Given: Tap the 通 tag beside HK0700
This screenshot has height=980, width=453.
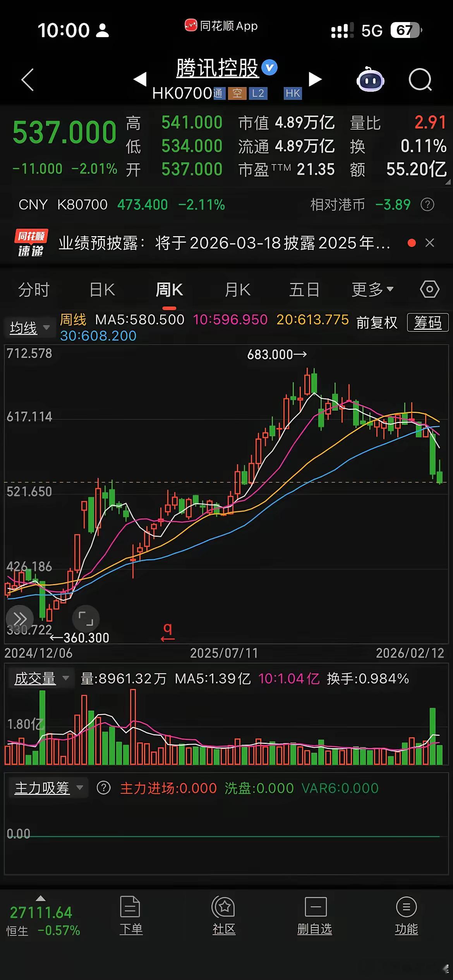Looking at the screenshot, I should tap(219, 93).
